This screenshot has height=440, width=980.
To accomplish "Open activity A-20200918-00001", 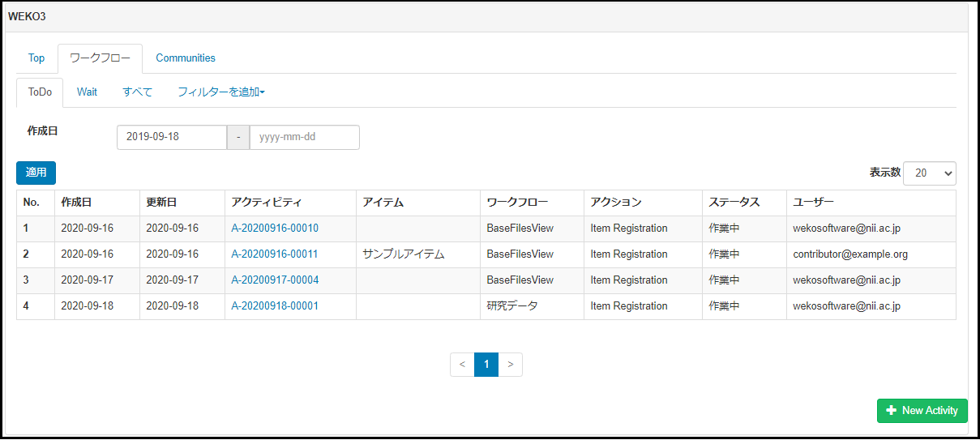I will (x=275, y=306).
